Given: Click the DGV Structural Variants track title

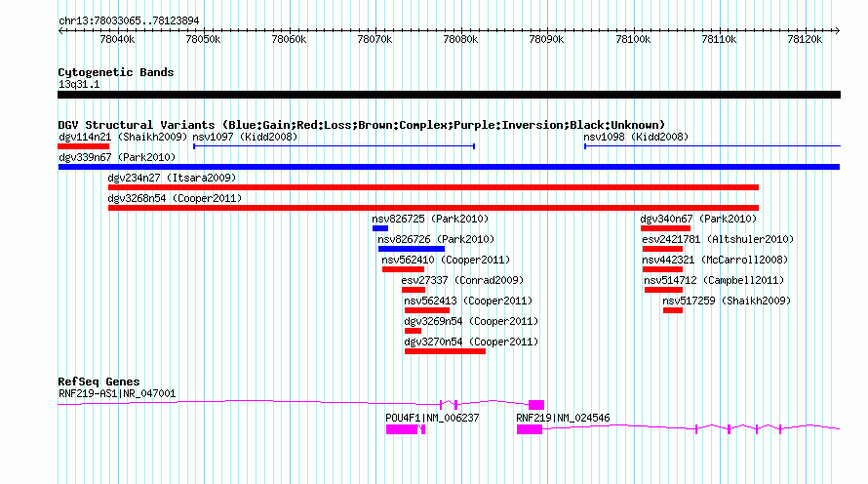Looking at the screenshot, I should 362,125.
